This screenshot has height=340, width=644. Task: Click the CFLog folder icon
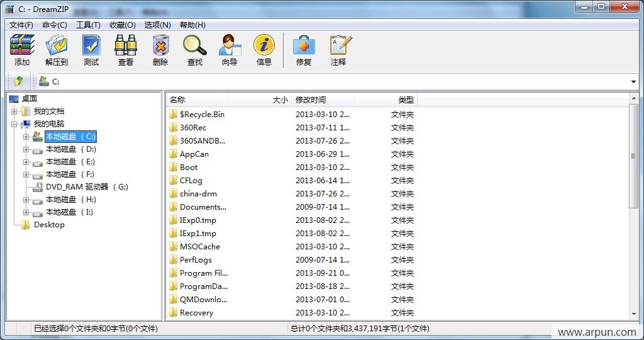(x=174, y=180)
